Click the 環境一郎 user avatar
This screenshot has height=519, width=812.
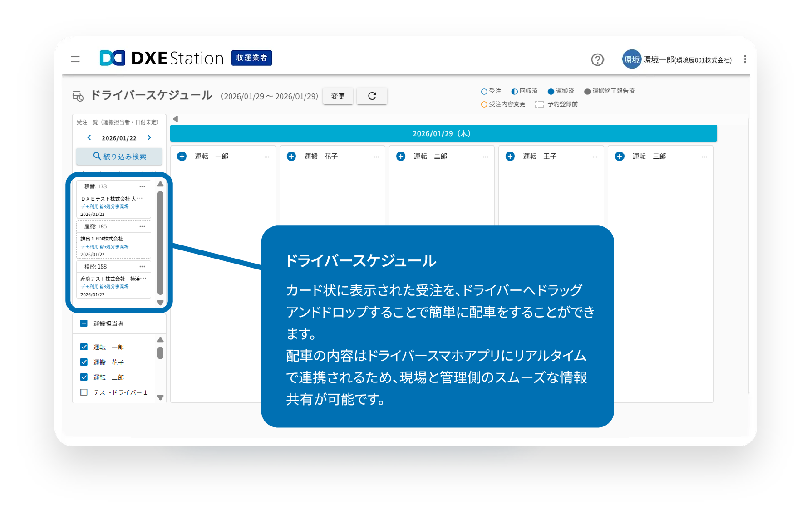631,59
